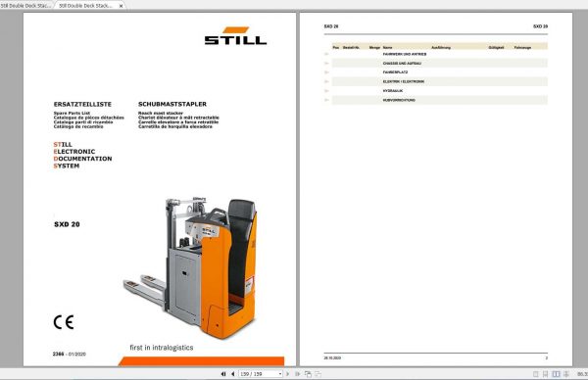Click the zoom percentage value in status bar
Image resolution: width=588 pixels, height=380 pixels.
coord(583,374)
